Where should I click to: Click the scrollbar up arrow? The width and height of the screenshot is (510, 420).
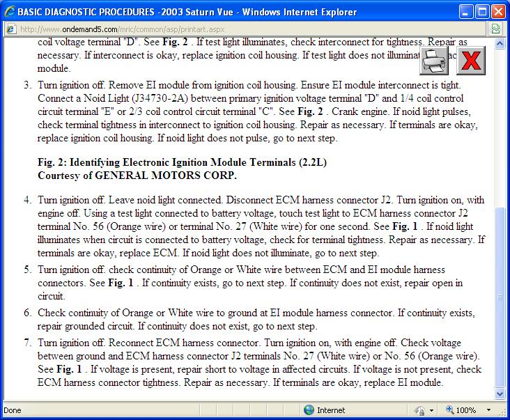[x=500, y=43]
